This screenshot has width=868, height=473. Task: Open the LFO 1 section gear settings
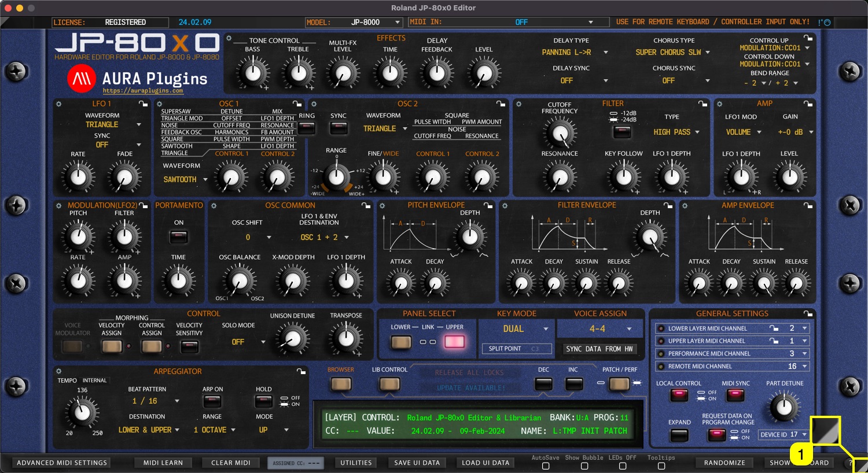[58, 104]
